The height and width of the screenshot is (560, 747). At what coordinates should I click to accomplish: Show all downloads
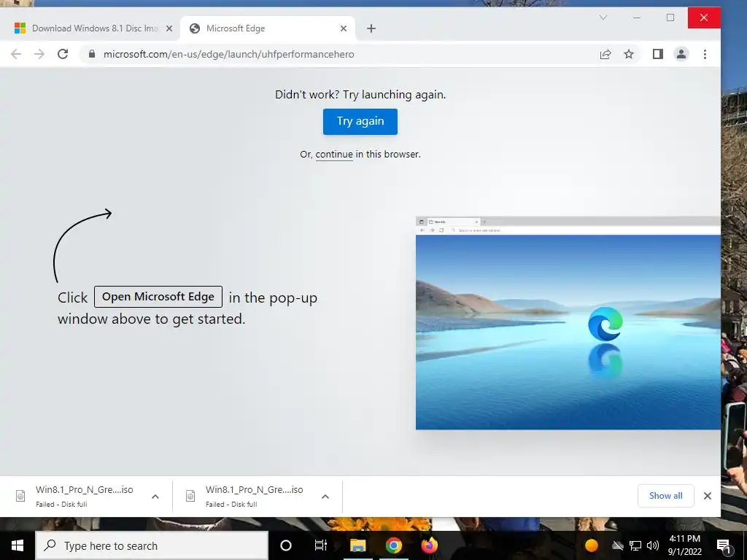pos(665,496)
